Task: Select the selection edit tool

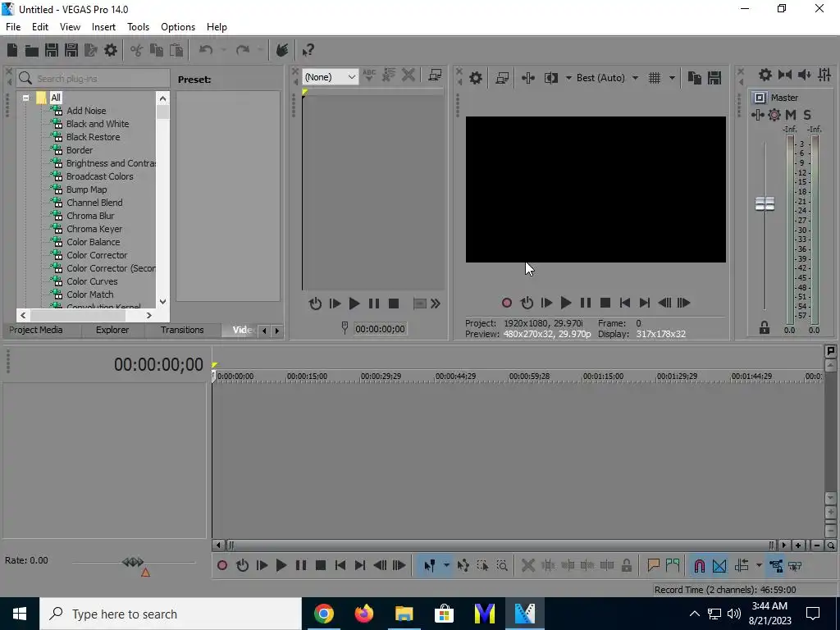Action: [x=482, y=566]
